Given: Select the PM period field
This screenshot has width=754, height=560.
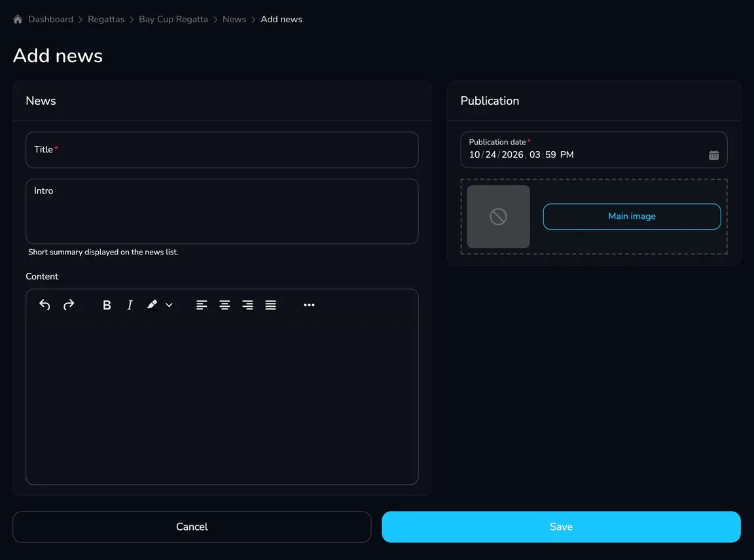Looking at the screenshot, I should 566,155.
